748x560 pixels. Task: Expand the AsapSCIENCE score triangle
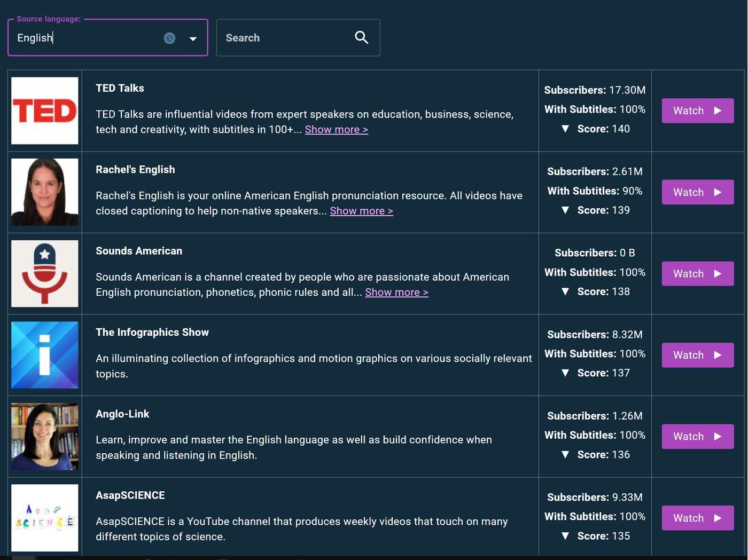[565, 536]
